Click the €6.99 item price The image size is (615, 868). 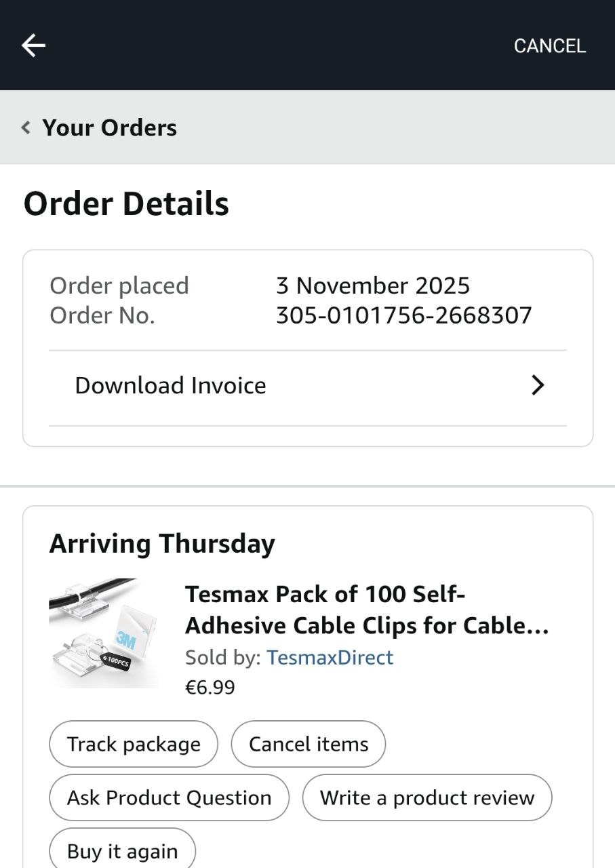tap(210, 688)
